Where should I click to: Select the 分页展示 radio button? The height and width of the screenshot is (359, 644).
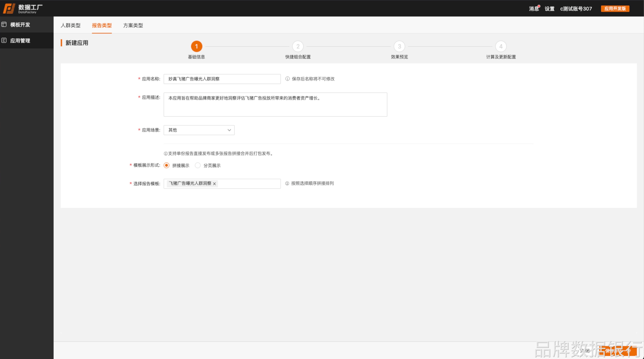tap(198, 165)
